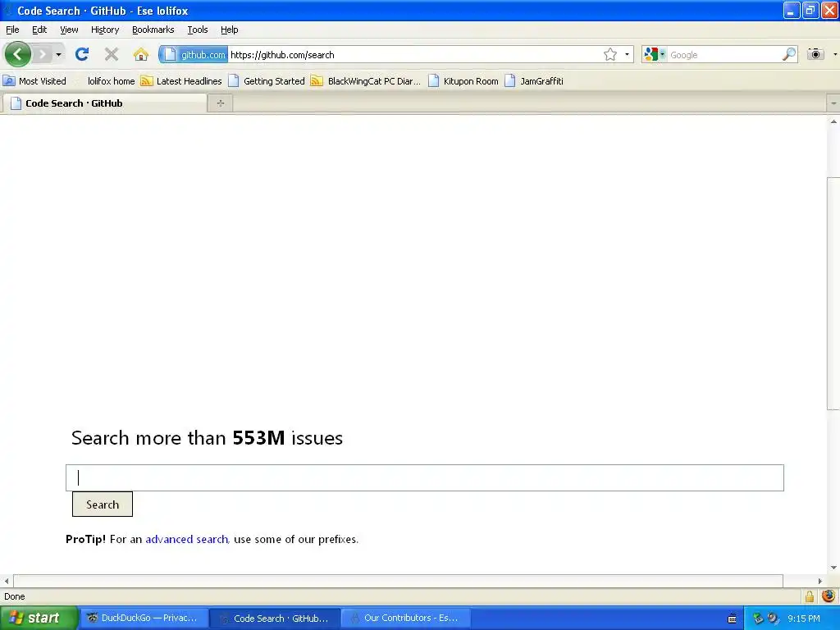Open the View menu
840x630 pixels.
coord(69,30)
